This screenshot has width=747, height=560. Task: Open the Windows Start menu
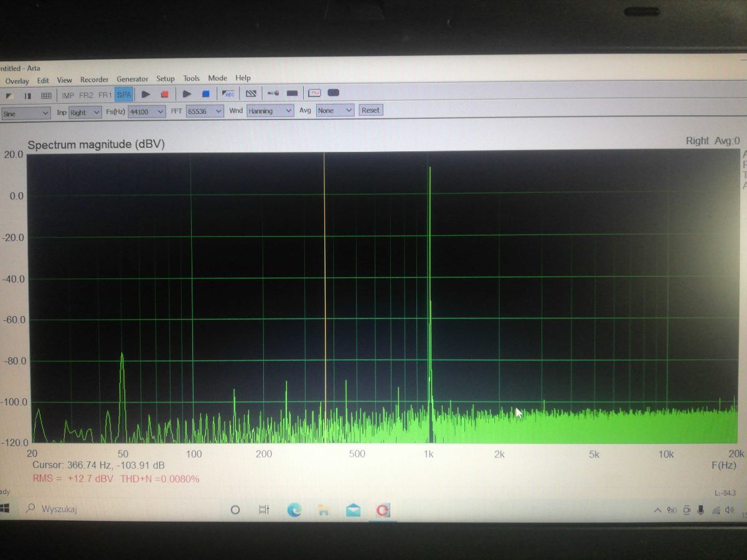5,508
